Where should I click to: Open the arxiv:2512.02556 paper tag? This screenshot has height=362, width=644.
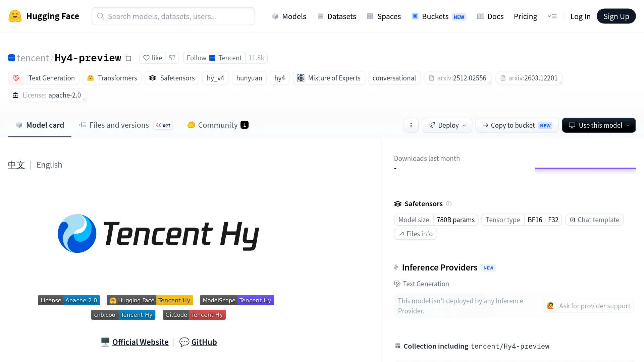[458, 78]
